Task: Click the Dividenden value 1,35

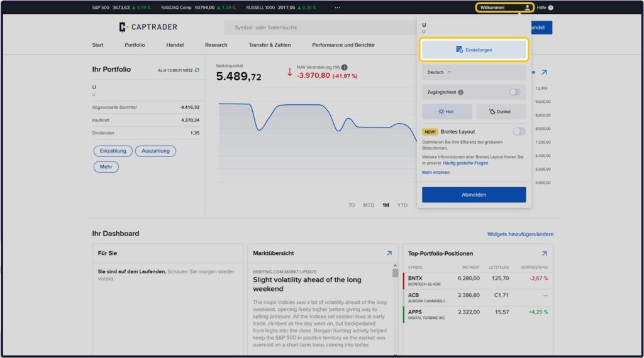Action: coord(195,133)
